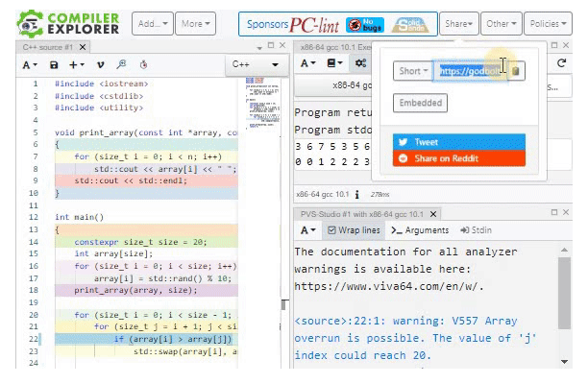Toggle the Arguments input button
Image resolution: width=588 pixels, height=384 pixels.
coord(420,230)
